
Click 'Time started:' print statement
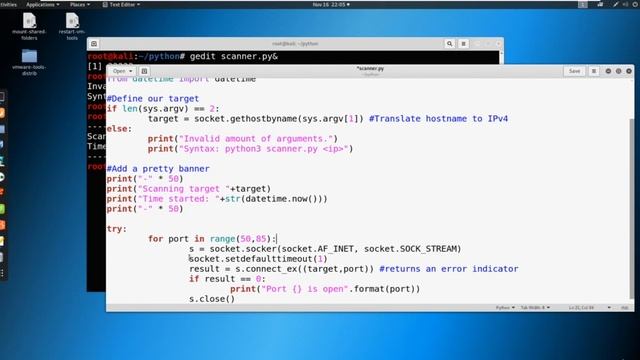(217, 199)
